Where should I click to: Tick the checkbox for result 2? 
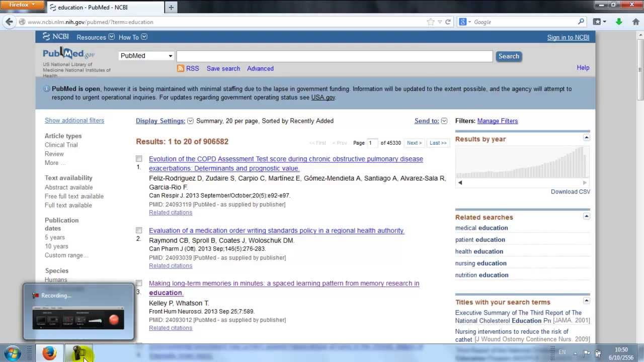139,230
